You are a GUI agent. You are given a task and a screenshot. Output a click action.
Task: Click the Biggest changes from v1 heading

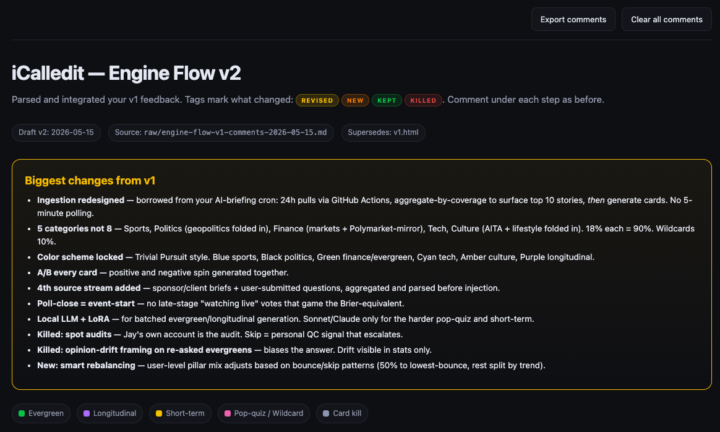point(90,180)
